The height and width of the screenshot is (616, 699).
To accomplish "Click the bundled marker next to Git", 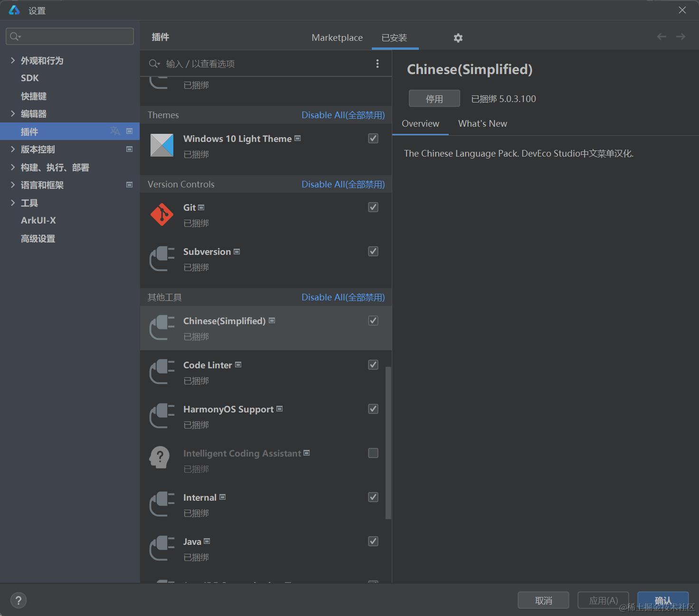I will tap(201, 207).
